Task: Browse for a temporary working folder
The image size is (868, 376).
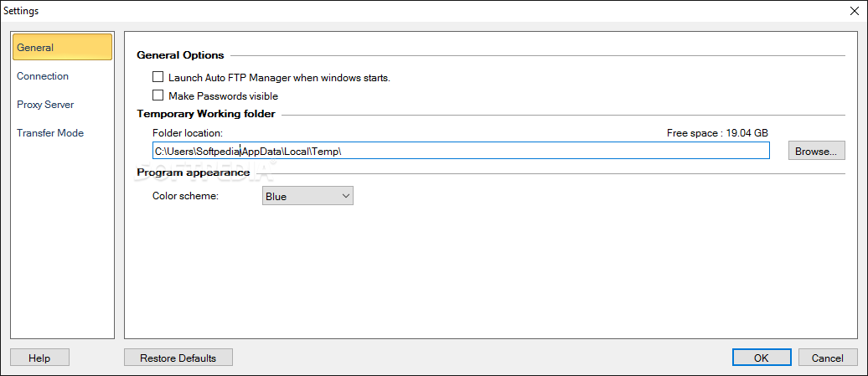Action: [x=817, y=151]
